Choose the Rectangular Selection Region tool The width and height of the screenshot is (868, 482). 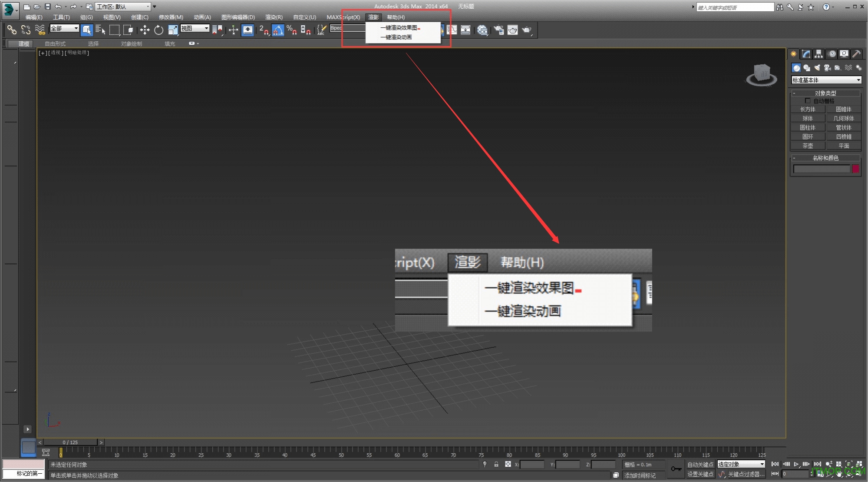114,30
